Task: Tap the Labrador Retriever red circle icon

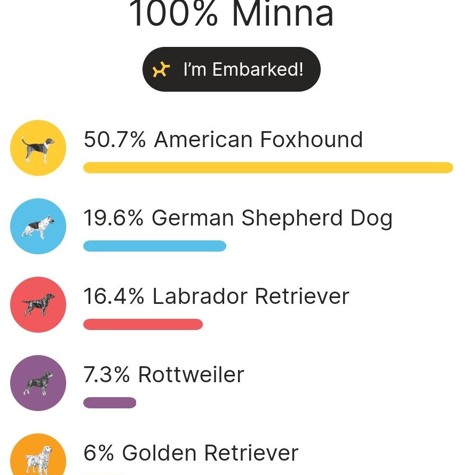Action: (x=38, y=304)
